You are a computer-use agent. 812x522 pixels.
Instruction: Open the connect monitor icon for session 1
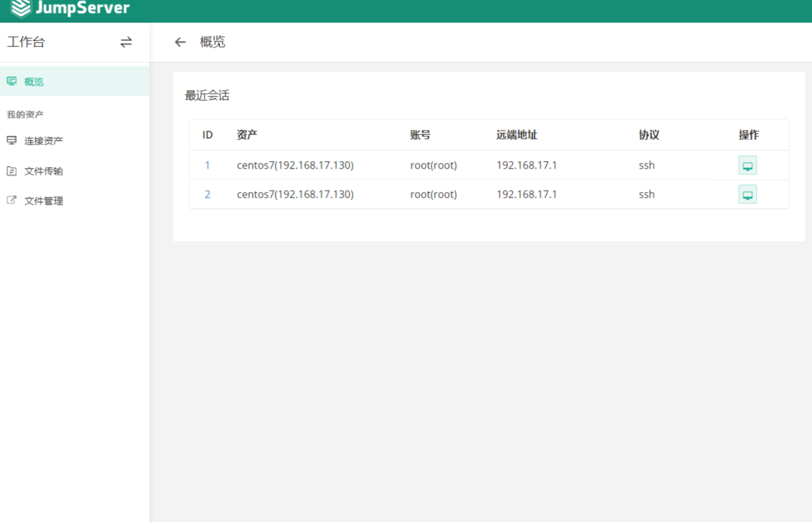pos(747,165)
